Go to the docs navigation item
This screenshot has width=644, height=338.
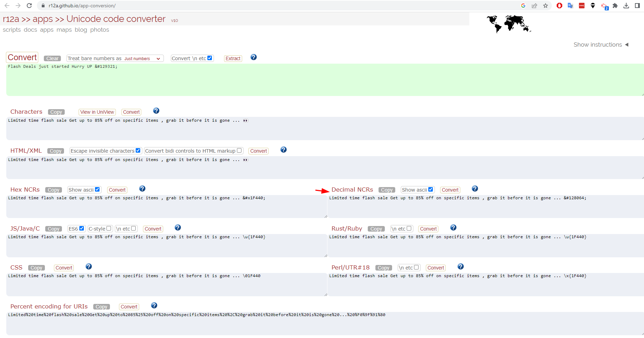[x=30, y=30]
